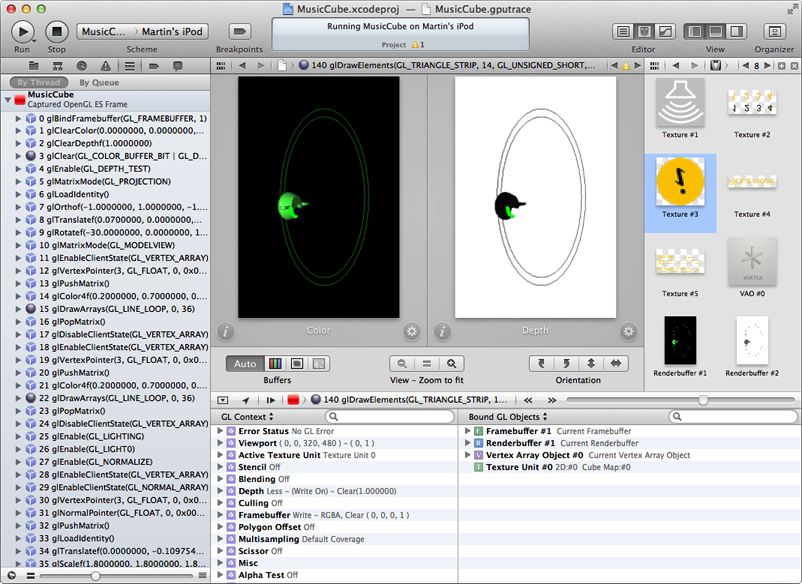The image size is (802, 584).
Task: Open settings gear for Depth buffer
Action: [628, 332]
